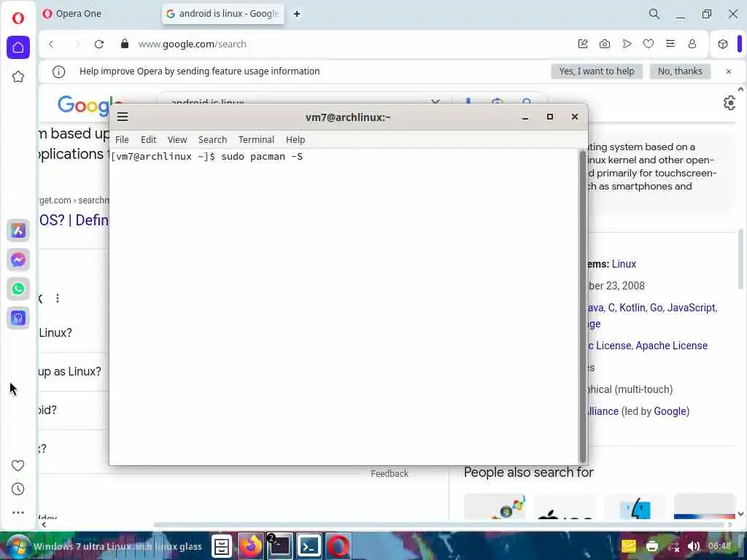Click Yes, I want to help
The image size is (747, 560).
click(597, 71)
